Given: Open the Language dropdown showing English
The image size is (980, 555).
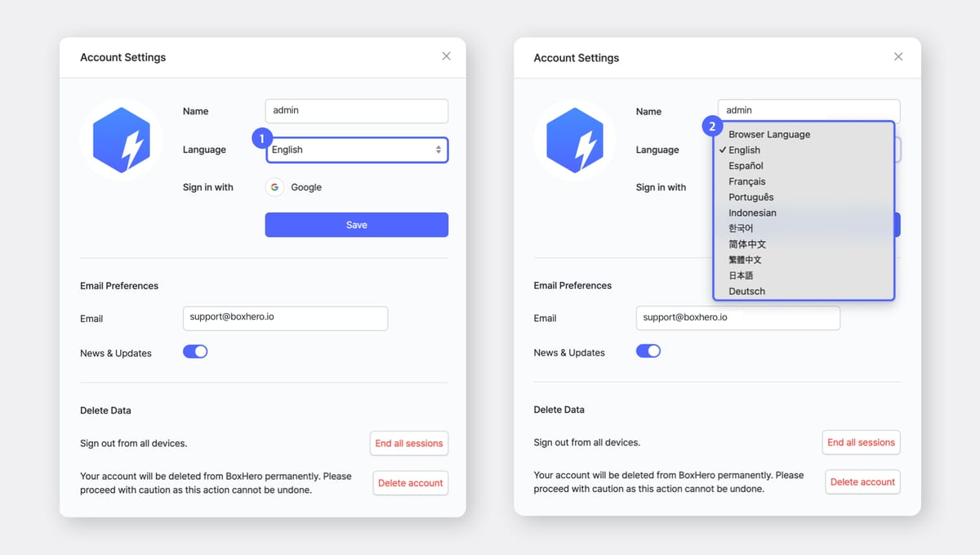Looking at the screenshot, I should [357, 150].
